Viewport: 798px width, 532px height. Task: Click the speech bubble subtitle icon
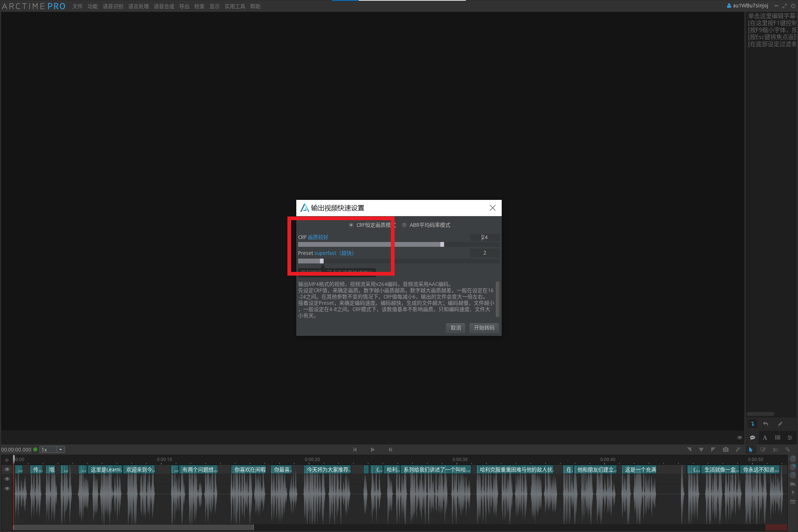tap(752, 438)
